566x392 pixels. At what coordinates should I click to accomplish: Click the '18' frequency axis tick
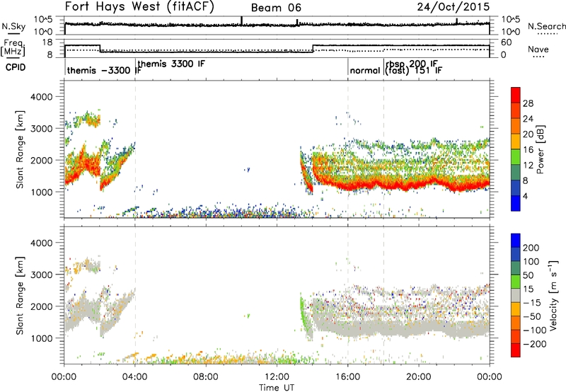point(48,42)
